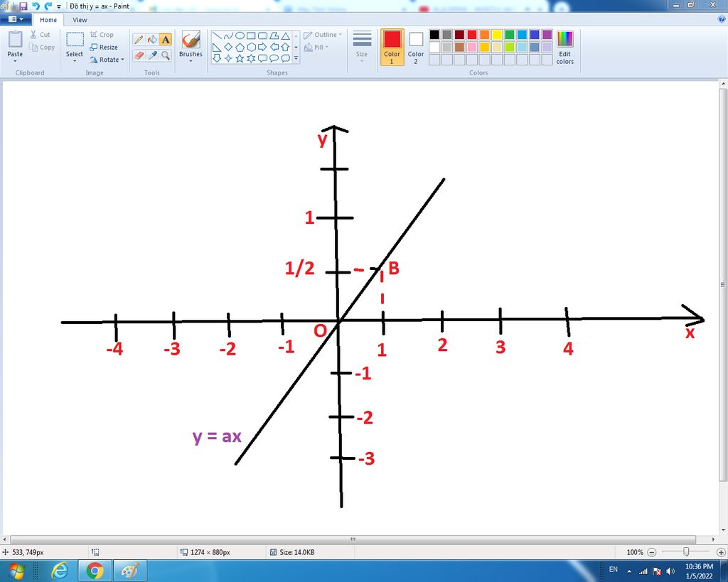Choose the Rectangle shape
The height and width of the screenshot is (582, 728).
tap(251, 36)
